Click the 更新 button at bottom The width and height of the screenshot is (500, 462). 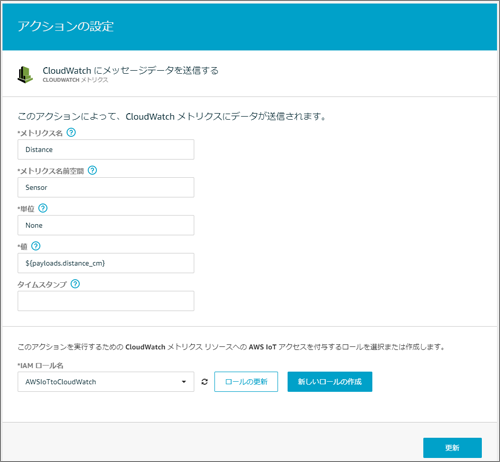[x=452, y=448]
